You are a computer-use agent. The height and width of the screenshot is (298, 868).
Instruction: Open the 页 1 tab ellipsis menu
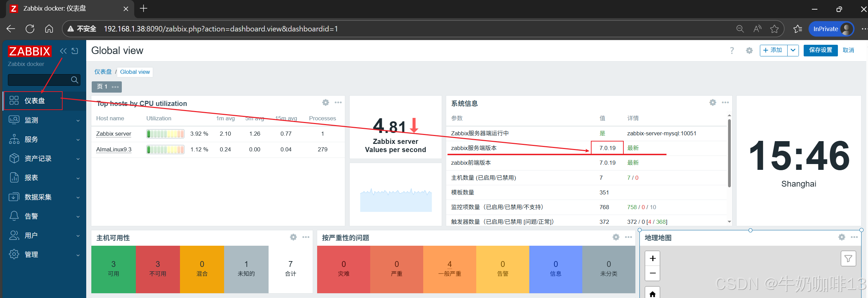click(x=115, y=87)
